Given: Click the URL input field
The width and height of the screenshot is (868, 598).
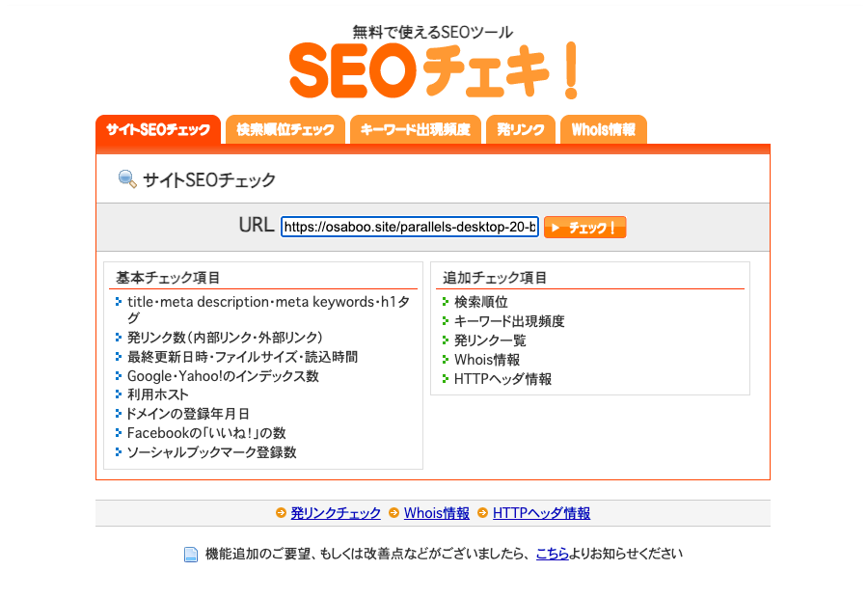Looking at the screenshot, I should (x=410, y=227).
